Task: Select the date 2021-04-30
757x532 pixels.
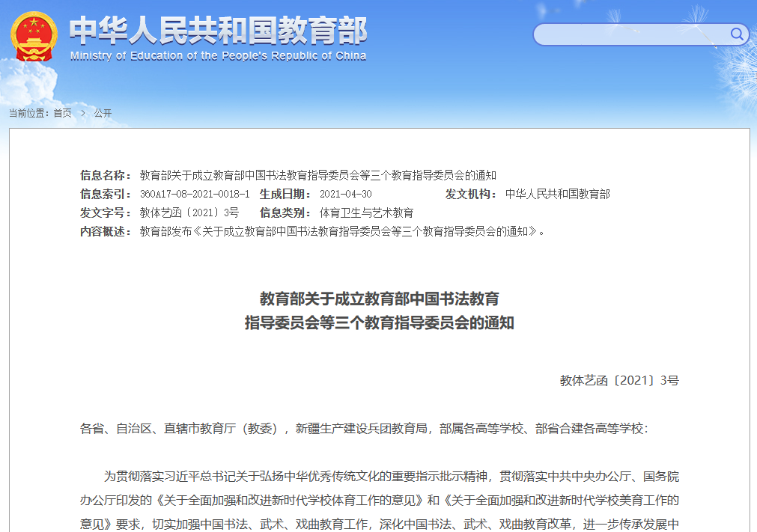Action: (x=346, y=194)
